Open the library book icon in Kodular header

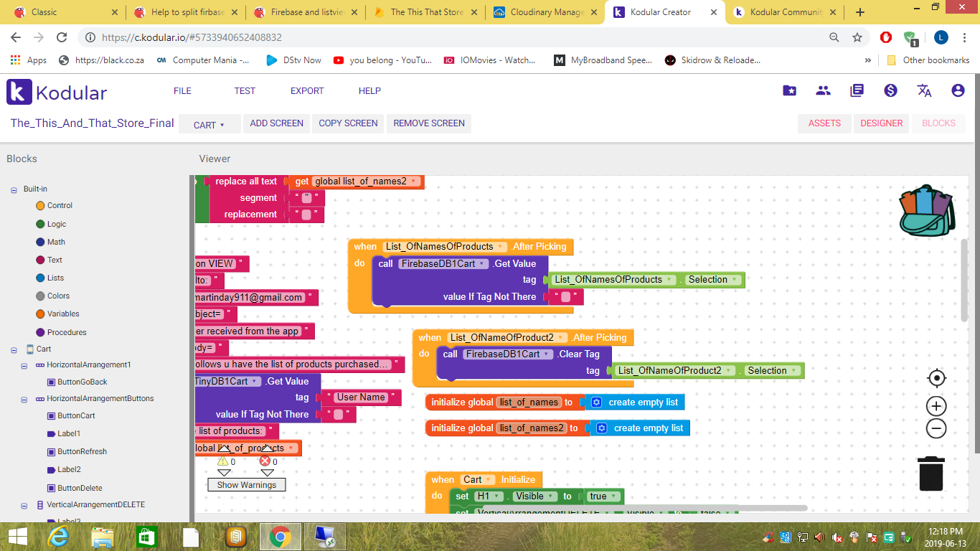click(857, 90)
